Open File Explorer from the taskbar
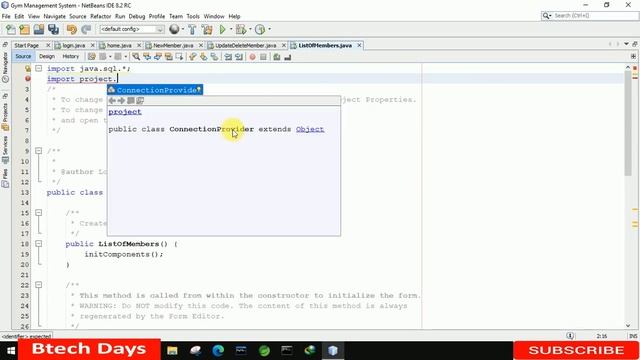The width and height of the screenshot is (640, 360). click(172, 351)
